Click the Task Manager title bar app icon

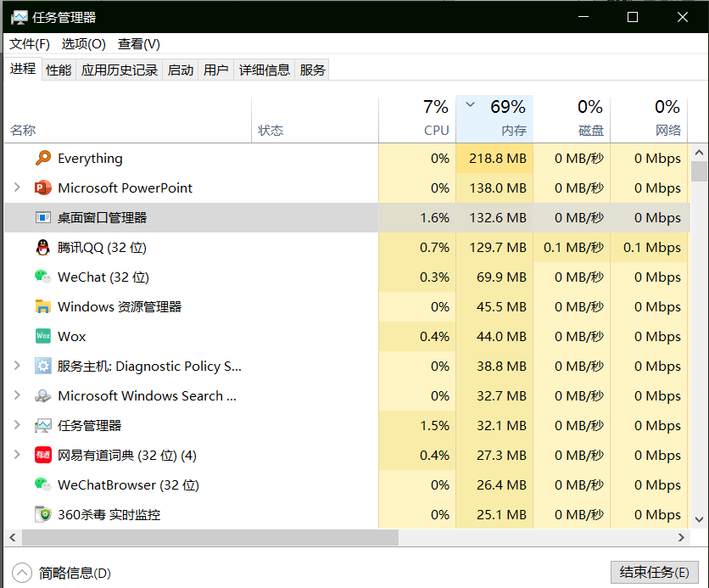tap(19, 18)
